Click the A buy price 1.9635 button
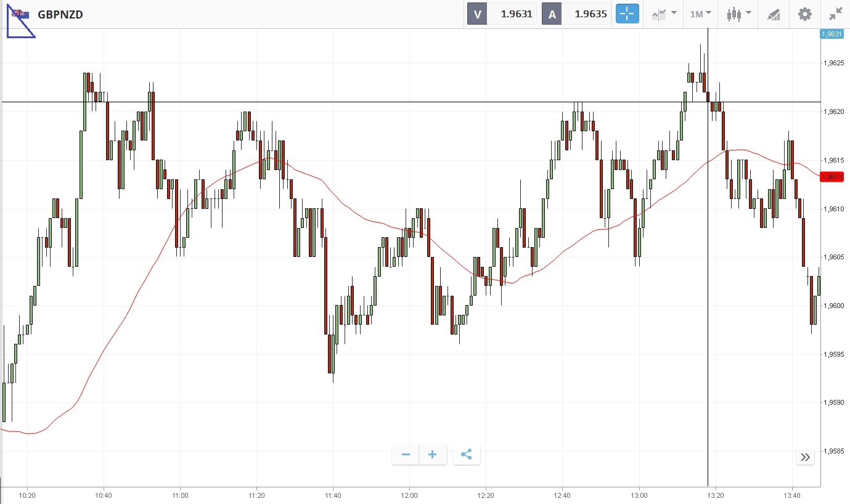 coord(576,14)
